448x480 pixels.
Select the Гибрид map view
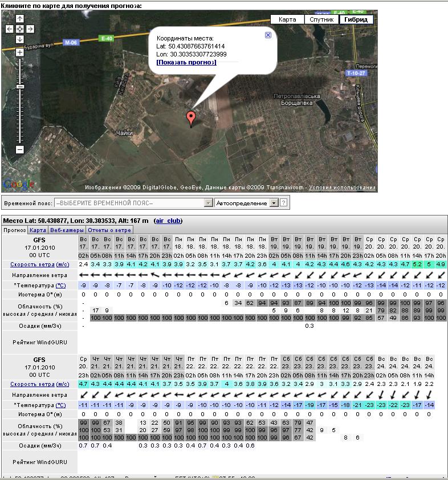click(x=356, y=19)
